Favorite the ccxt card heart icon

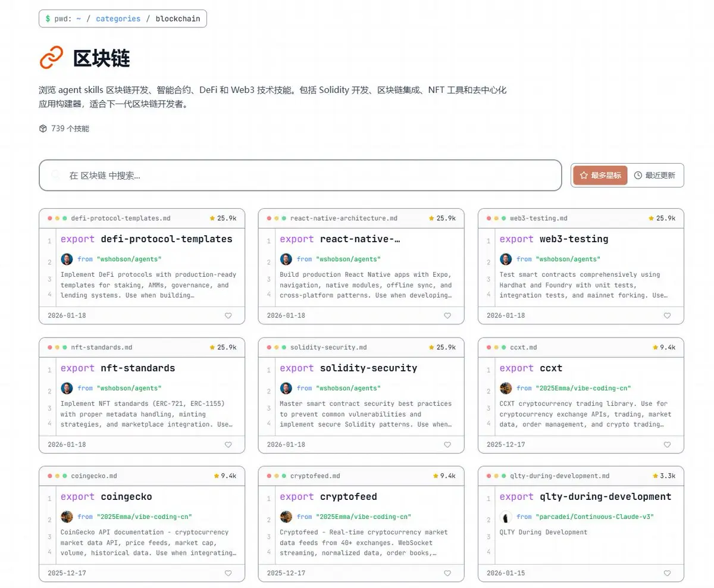pyautogui.click(x=667, y=445)
